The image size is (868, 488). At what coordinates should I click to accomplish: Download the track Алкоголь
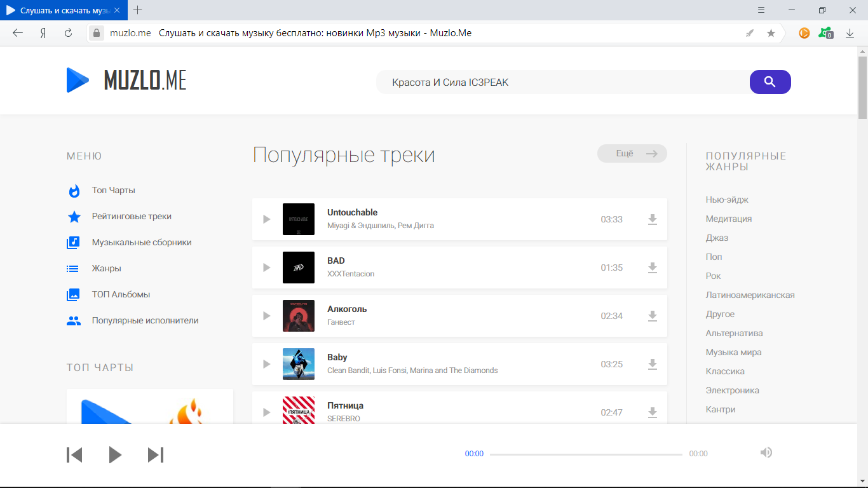[652, 316]
